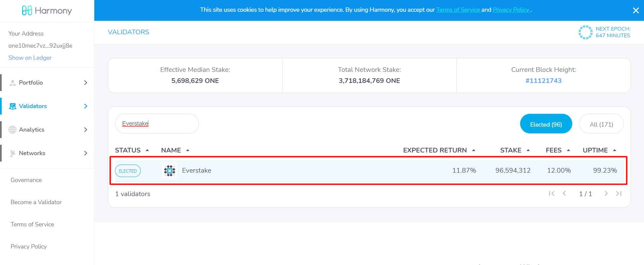Click the STATUS sort arrow
The width and height of the screenshot is (644, 265).
(x=147, y=150)
